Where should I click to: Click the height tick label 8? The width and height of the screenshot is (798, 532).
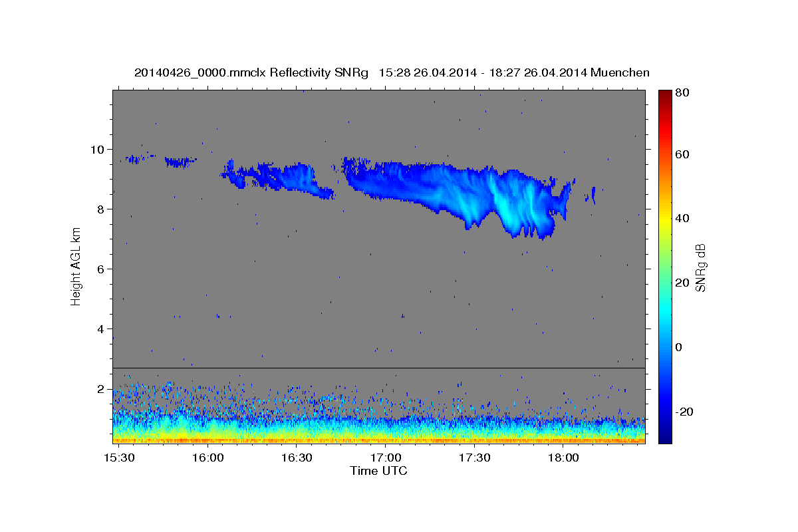[102, 209]
